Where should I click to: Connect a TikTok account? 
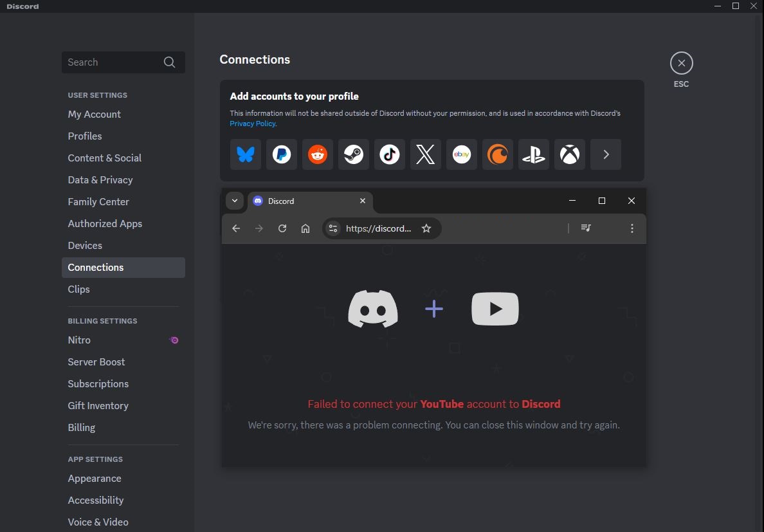point(390,154)
